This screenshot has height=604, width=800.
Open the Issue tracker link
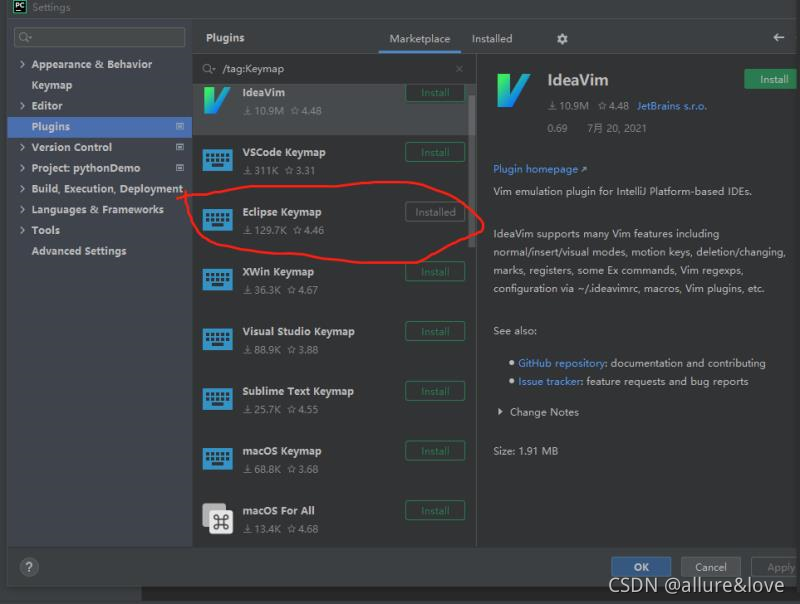coord(550,382)
